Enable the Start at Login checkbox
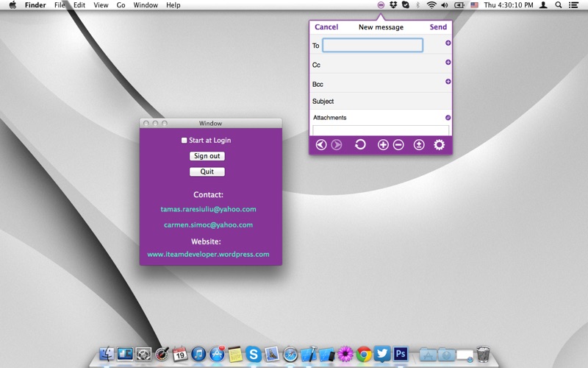 [184, 140]
